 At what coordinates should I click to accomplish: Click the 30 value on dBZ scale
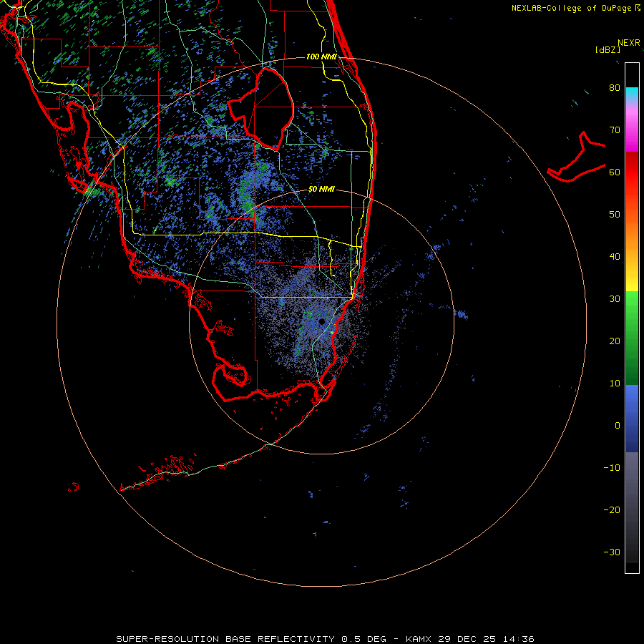pos(615,298)
